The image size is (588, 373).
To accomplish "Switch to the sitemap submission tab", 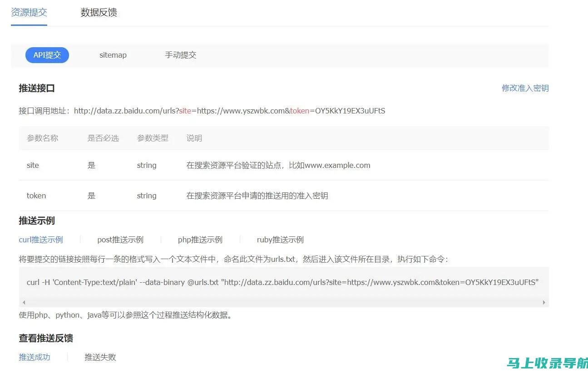I will (113, 55).
